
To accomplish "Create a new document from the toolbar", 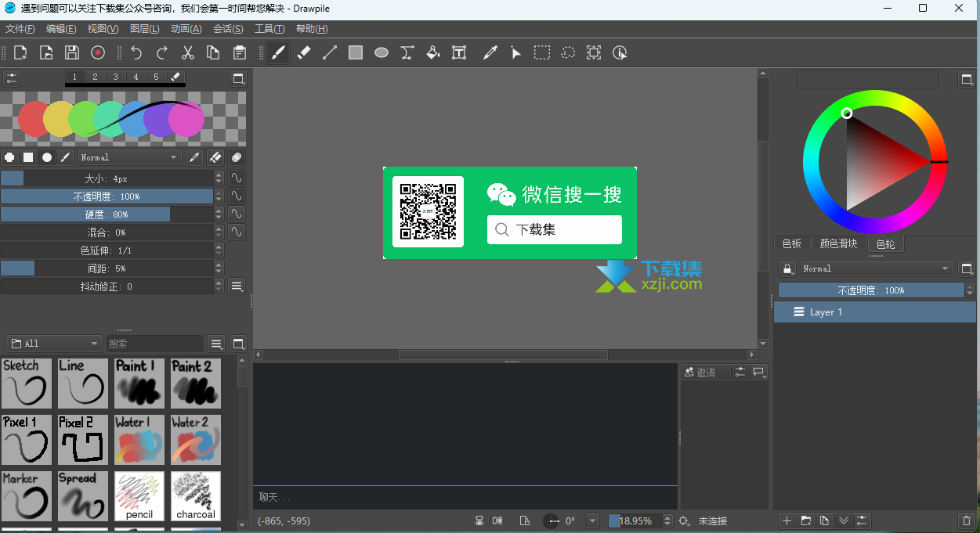I will click(20, 52).
